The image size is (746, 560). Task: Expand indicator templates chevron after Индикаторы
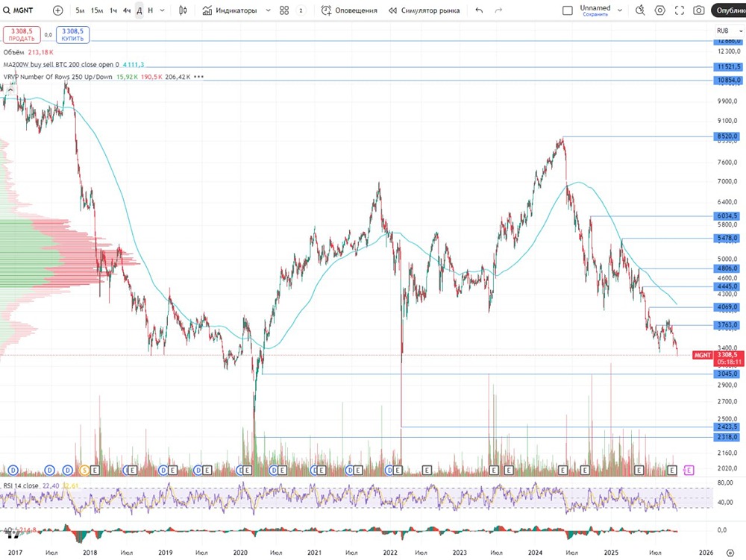(268, 10)
